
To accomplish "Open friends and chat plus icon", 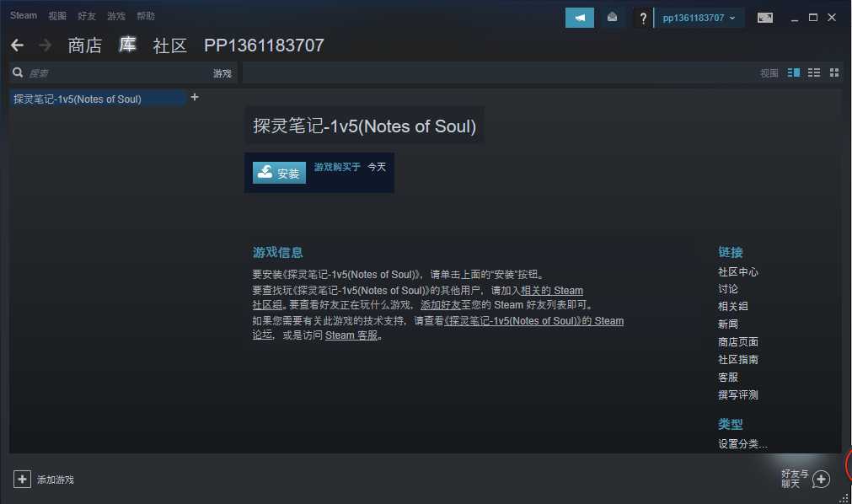I will (821, 479).
